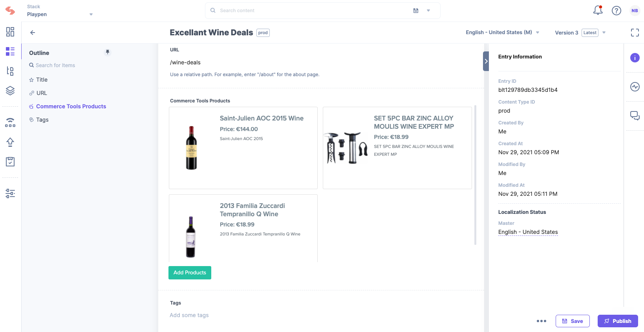The width and height of the screenshot is (644, 332).
Task: Collapse the Entry Information side panel
Action: pyautogui.click(x=486, y=61)
